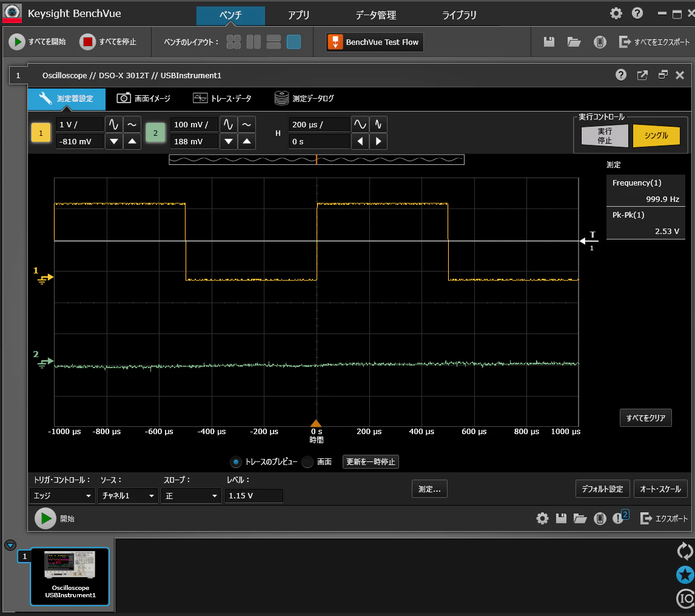
Task: Pop out the oscilloscope panel window
Action: 642,75
